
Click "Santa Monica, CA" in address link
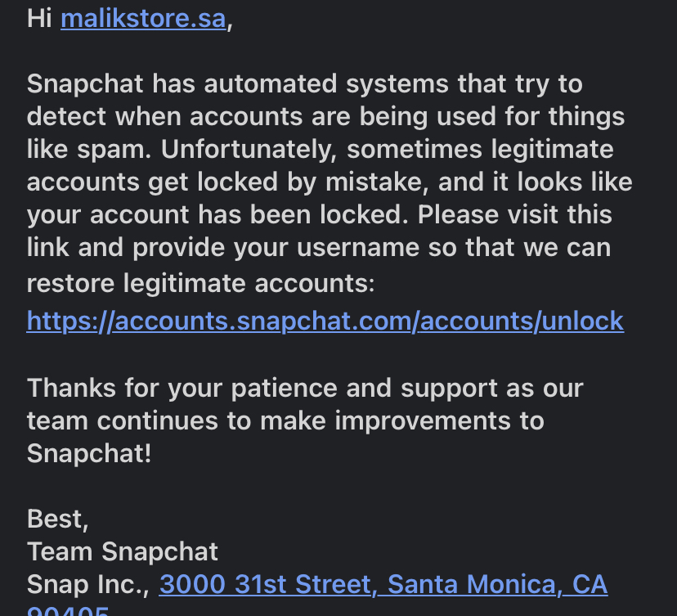tap(497, 584)
